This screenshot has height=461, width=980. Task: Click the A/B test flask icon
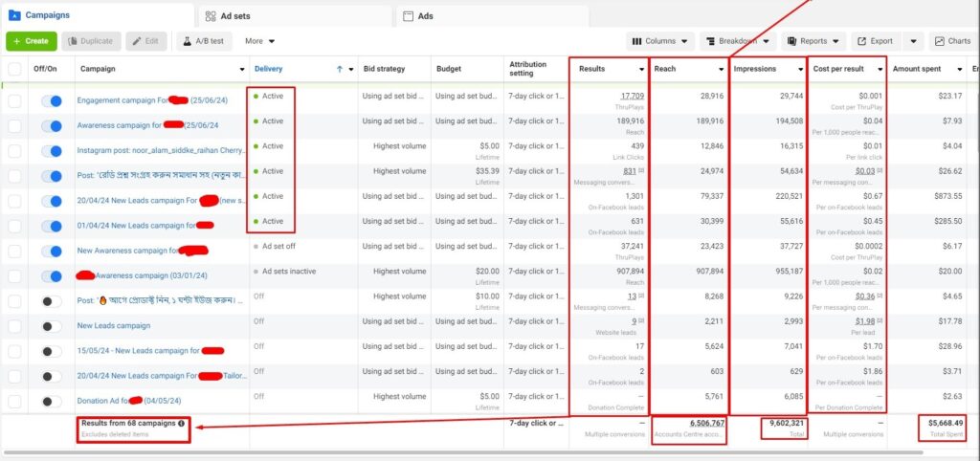(185, 41)
